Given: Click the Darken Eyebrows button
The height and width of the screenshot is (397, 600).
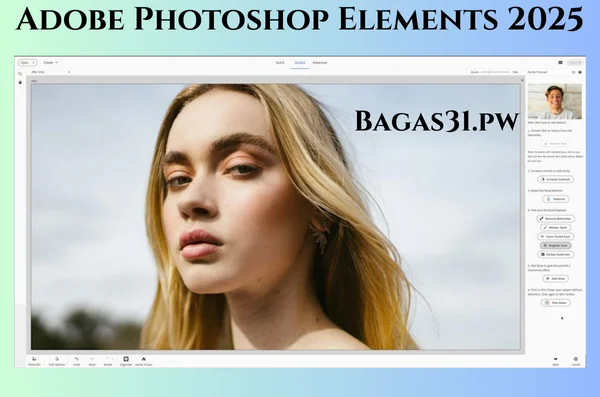Looking at the screenshot, I should [556, 254].
